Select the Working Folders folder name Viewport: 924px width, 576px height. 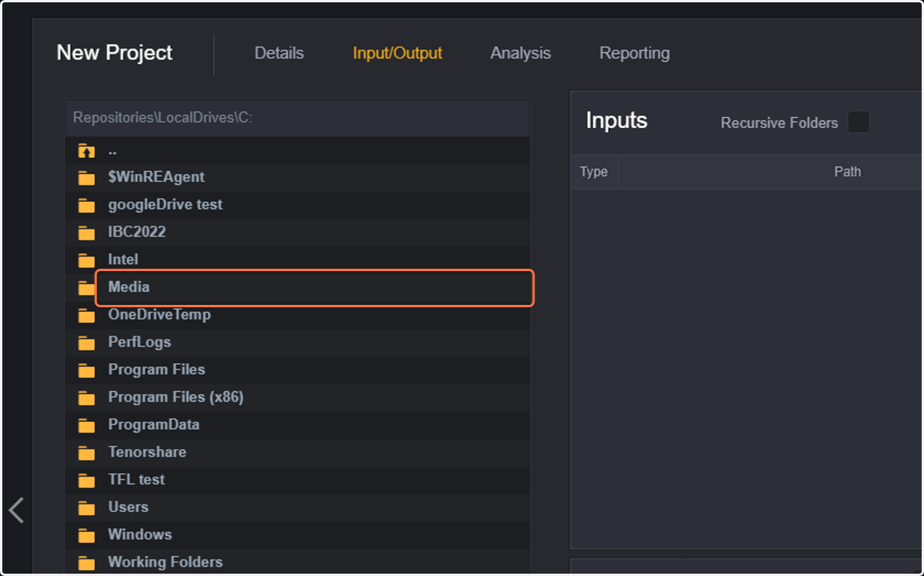pos(165,562)
